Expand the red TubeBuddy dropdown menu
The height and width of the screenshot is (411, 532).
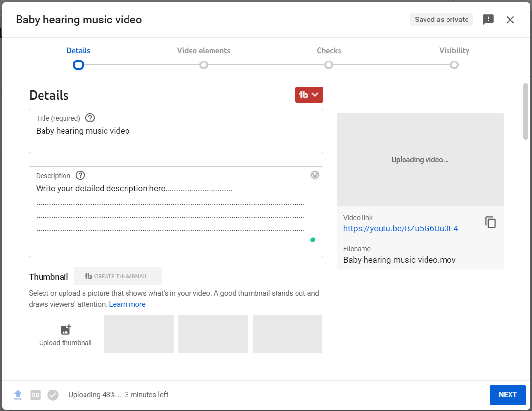(309, 95)
